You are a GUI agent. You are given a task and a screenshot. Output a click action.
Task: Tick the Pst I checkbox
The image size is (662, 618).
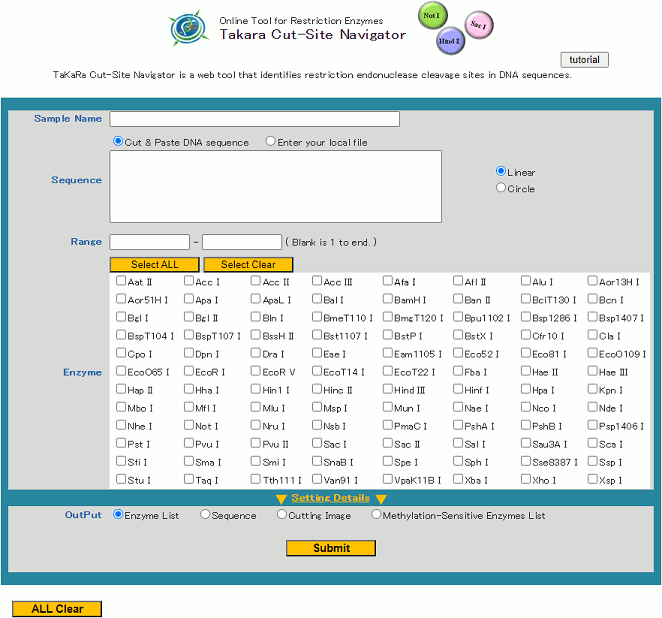(x=121, y=443)
